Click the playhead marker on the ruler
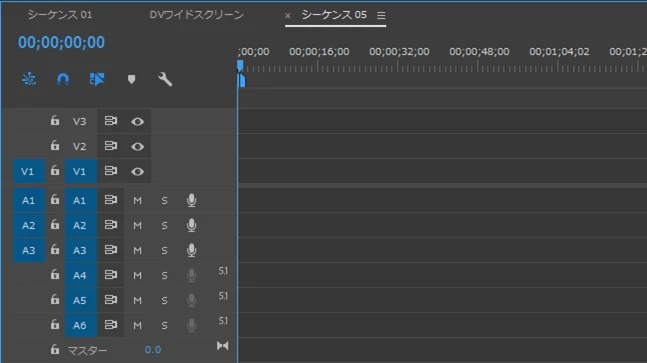The image size is (647, 363). tap(240, 66)
